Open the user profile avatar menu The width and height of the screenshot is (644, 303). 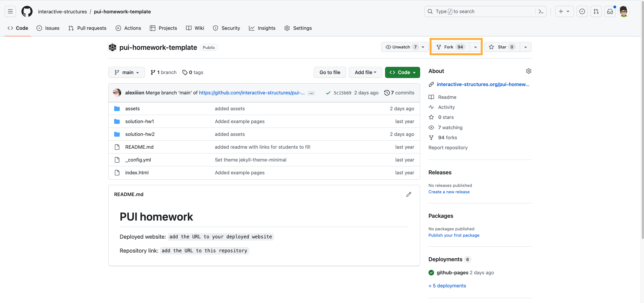point(624,11)
